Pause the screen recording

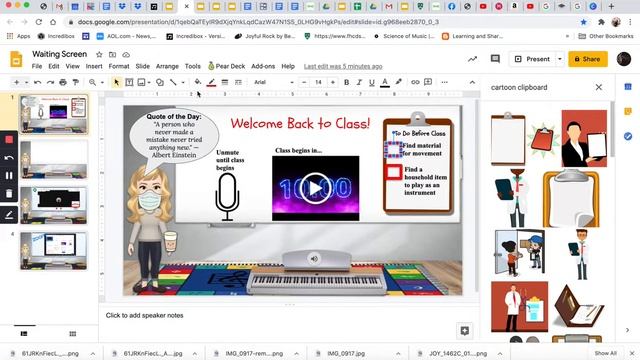[x=9, y=176]
